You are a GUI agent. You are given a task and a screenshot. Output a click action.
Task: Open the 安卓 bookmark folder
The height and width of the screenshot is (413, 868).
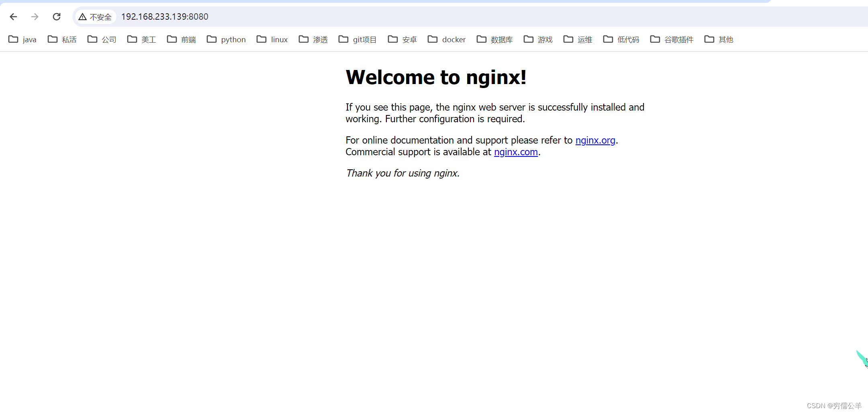coord(402,39)
